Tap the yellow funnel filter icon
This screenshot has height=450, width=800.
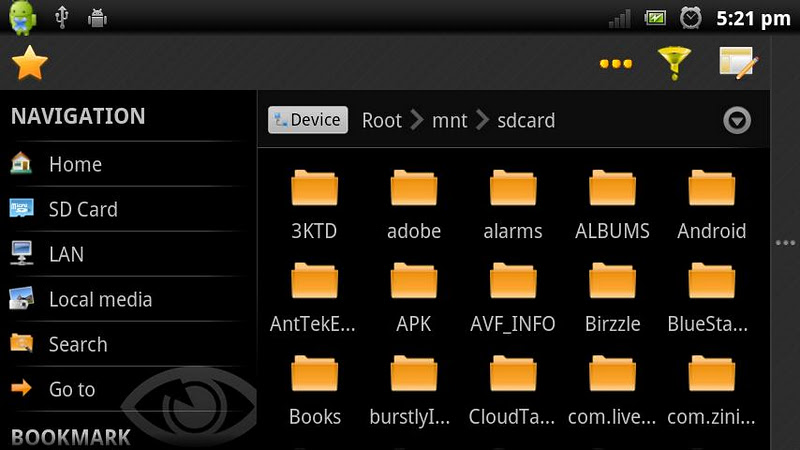point(674,63)
